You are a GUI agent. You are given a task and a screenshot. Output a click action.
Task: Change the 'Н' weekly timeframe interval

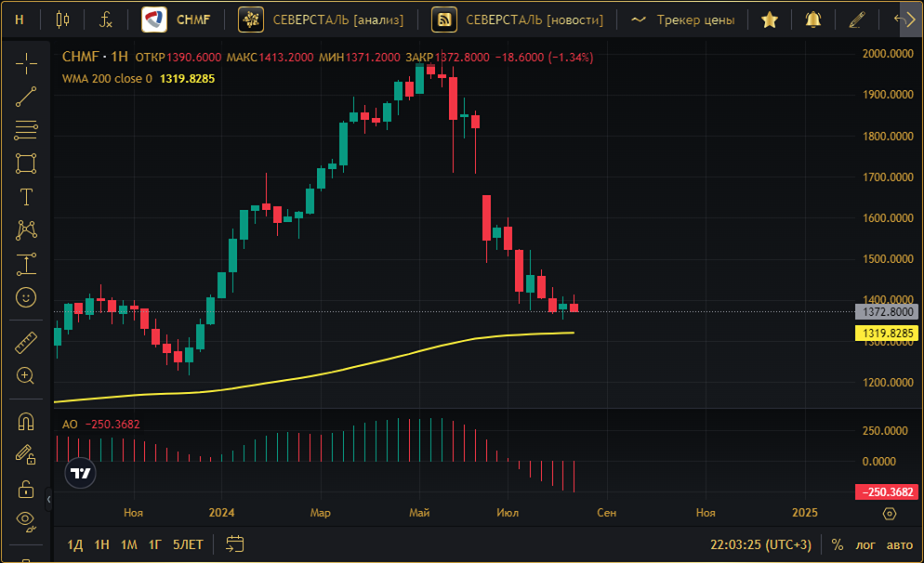tap(20, 20)
